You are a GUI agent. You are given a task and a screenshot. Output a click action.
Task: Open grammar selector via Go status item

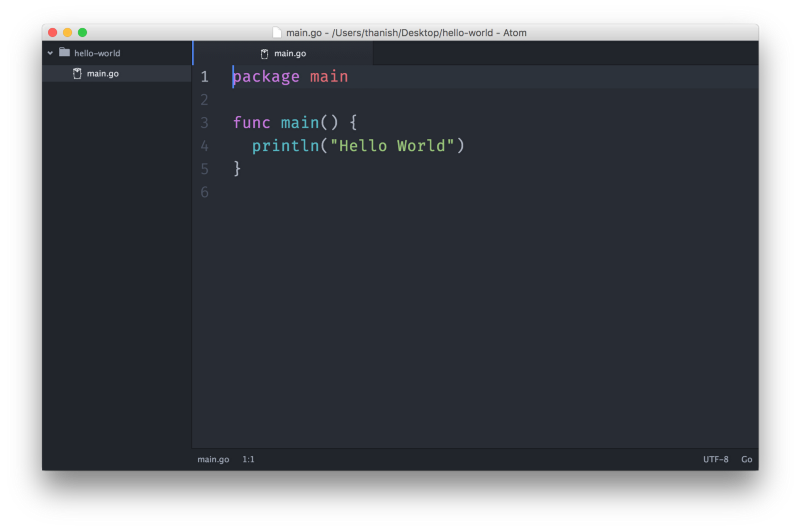coord(746,459)
